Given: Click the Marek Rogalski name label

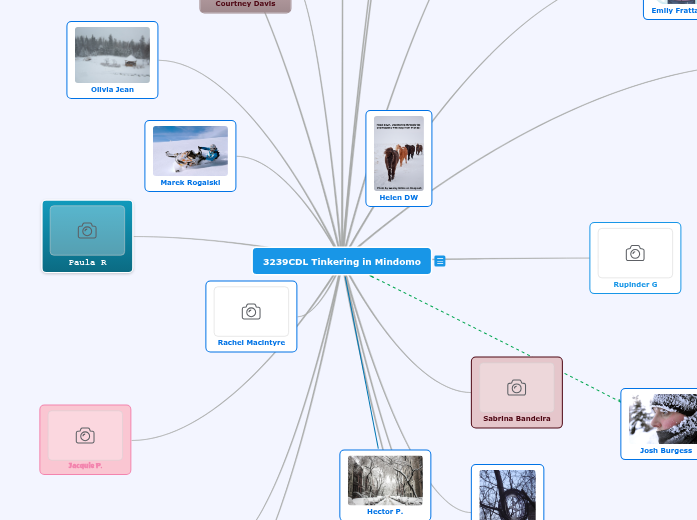Looking at the screenshot, I should [x=190, y=183].
